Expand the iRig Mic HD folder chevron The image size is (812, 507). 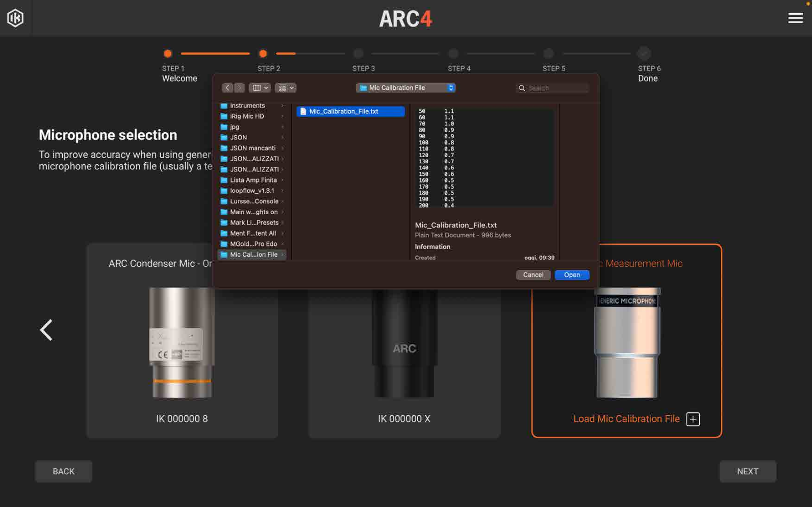point(282,116)
